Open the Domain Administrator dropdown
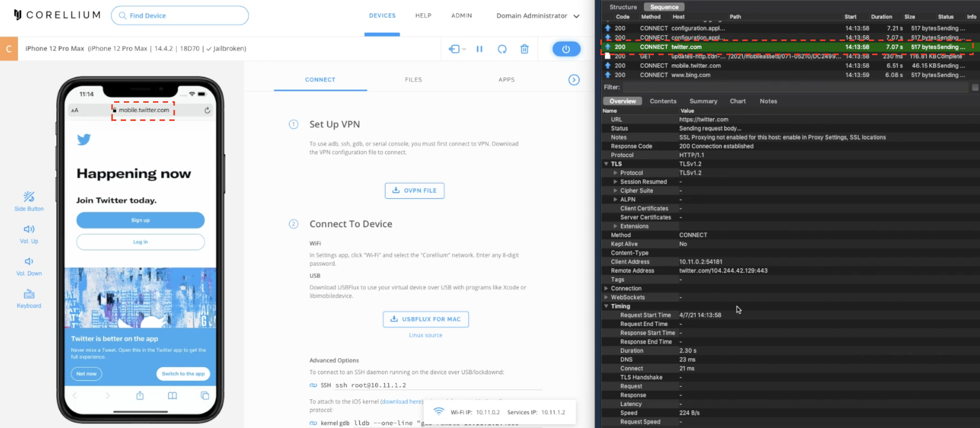This screenshot has height=428, width=980. (538, 16)
